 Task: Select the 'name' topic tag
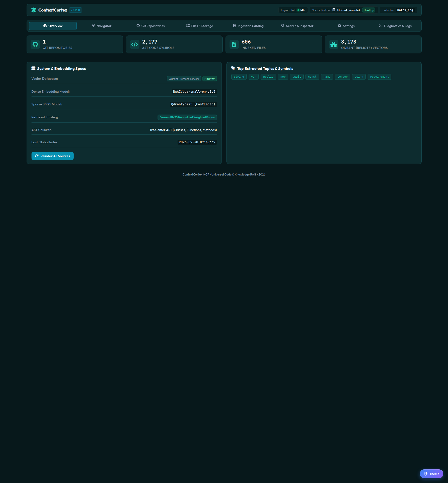(327, 77)
